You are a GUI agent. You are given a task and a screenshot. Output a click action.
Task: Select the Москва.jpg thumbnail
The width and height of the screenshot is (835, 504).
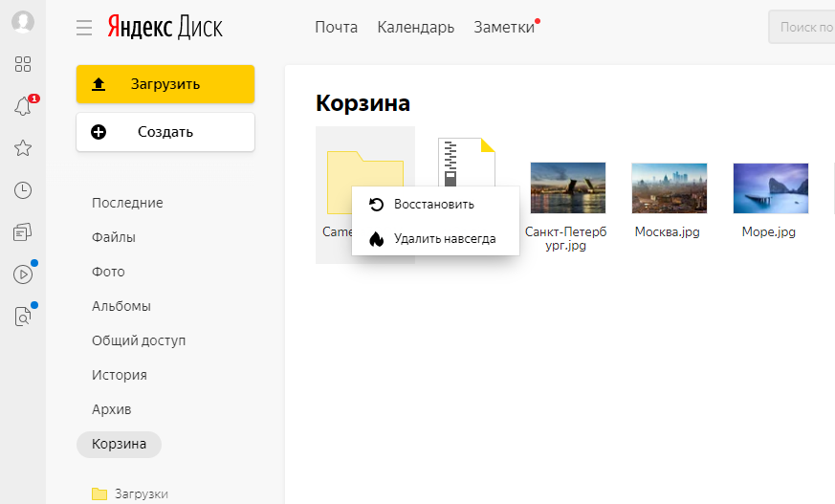[x=670, y=187]
